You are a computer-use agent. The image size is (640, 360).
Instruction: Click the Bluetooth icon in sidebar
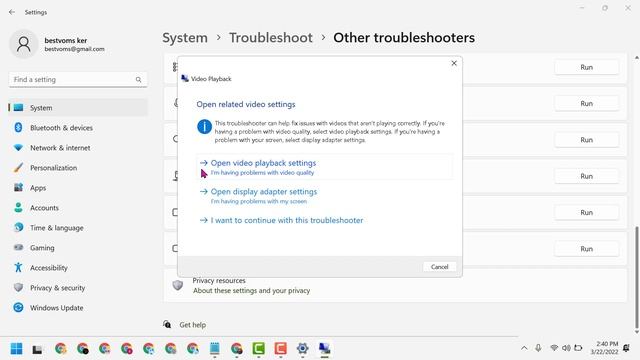[18, 127]
